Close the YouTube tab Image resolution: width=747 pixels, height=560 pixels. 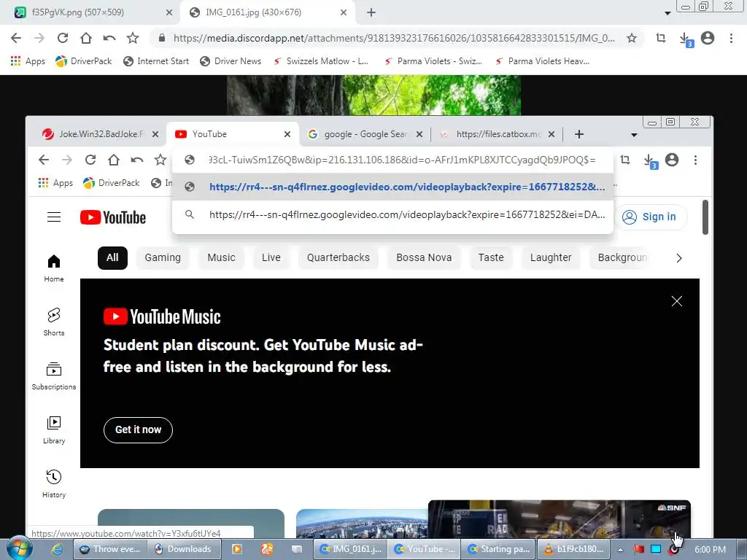(287, 134)
